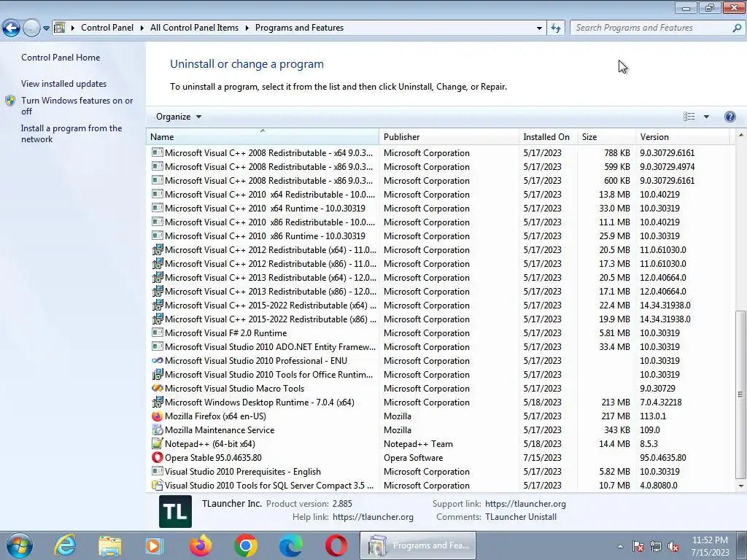
Task: Click Visual Studio Macro Tools icon
Action: (x=158, y=388)
